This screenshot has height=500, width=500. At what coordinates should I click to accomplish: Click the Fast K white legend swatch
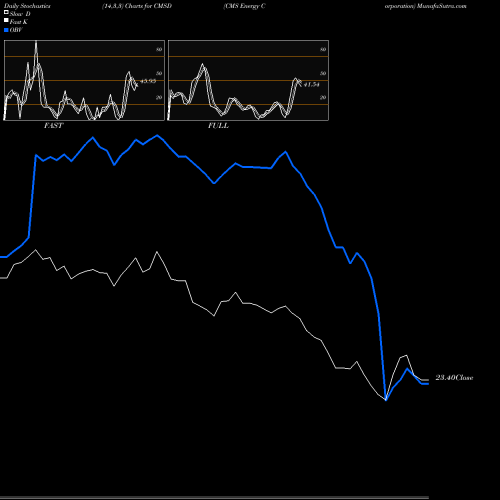point(6,20)
